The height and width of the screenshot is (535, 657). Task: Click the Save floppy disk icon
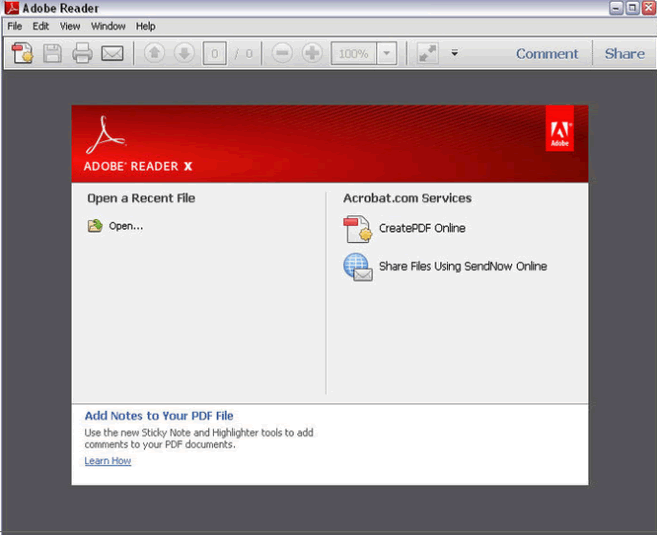coord(52,53)
